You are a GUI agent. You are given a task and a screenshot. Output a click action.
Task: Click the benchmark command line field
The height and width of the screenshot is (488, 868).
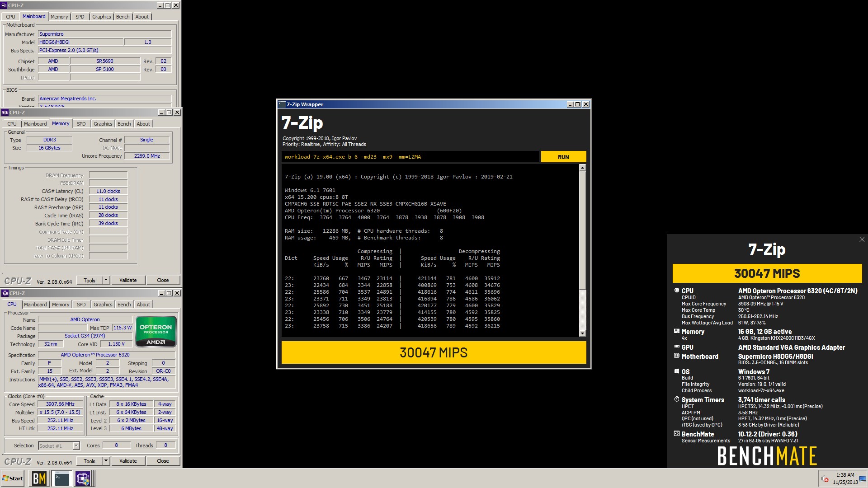coord(410,157)
